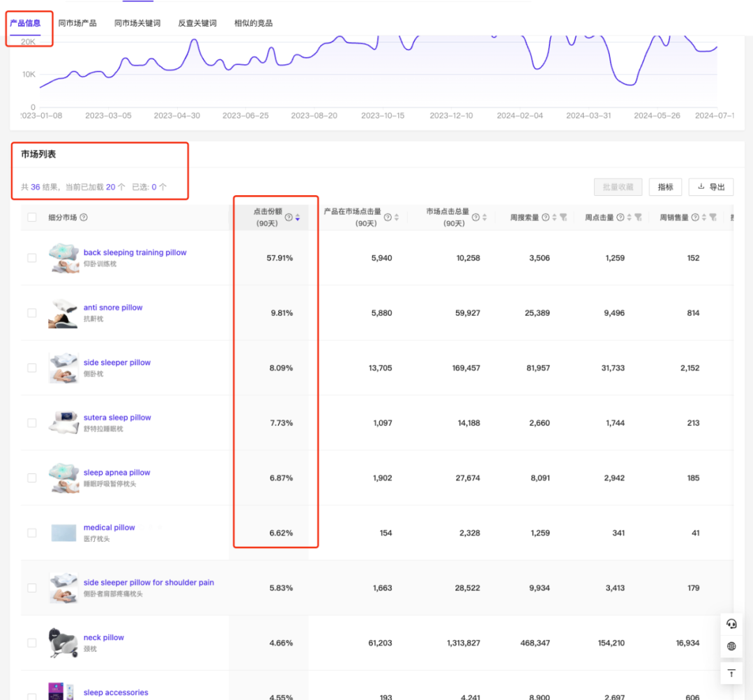The image size is (753, 700).
Task: Sort by 点击份额 (90天) column arrows
Action: point(298,218)
